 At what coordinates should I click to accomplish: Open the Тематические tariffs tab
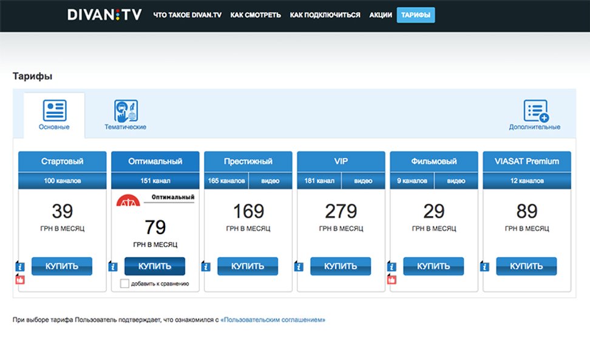click(125, 115)
